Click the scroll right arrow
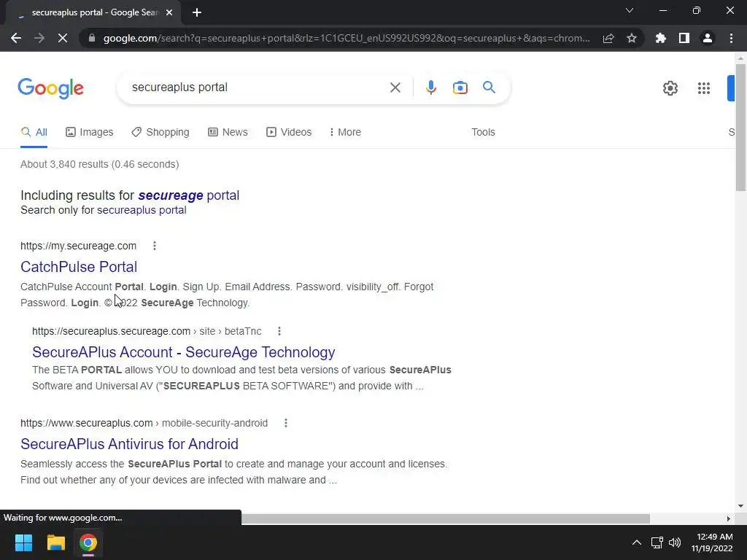747x560 pixels. pos(729,518)
